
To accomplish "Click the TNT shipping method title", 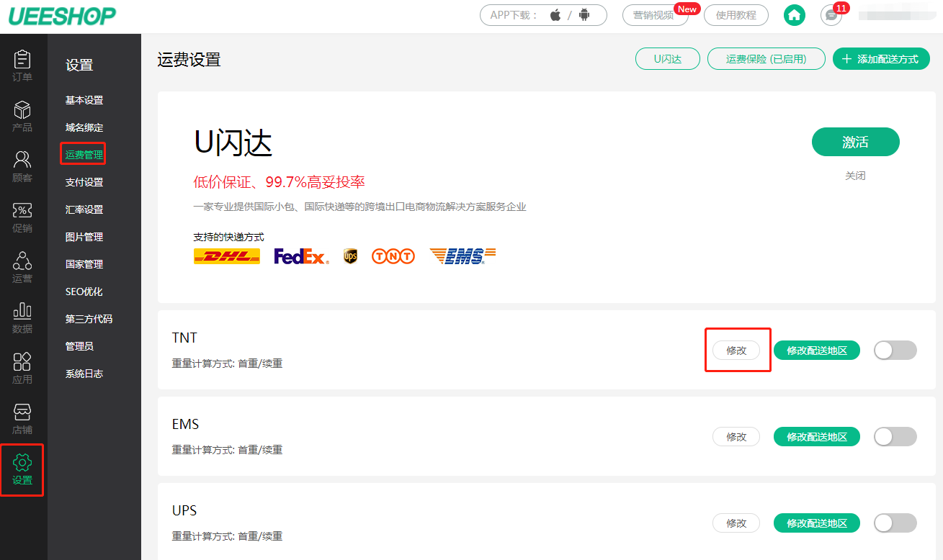I will [x=184, y=338].
